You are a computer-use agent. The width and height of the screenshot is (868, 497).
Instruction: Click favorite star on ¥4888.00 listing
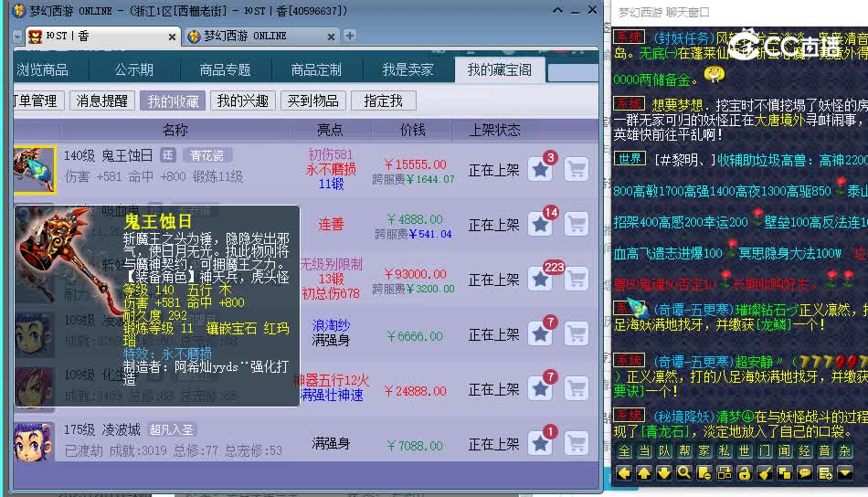tap(540, 224)
